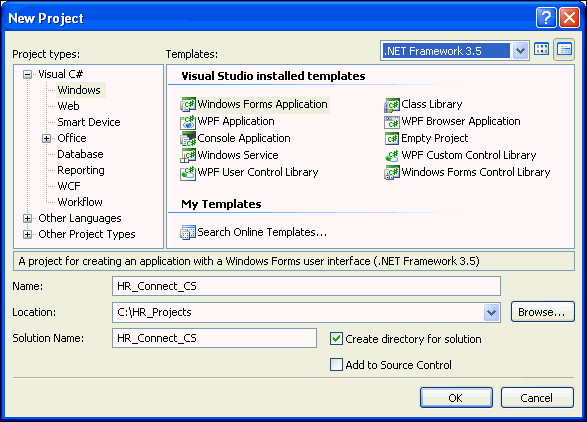
Task: Select the Empty Project template icon
Action: tap(392, 139)
